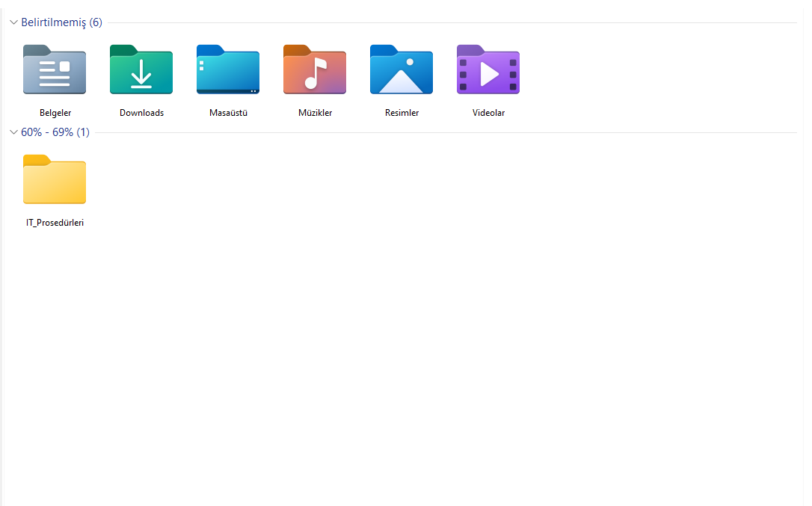Select the Masaüstü folder icon
This screenshot has width=812, height=506.
pos(228,70)
